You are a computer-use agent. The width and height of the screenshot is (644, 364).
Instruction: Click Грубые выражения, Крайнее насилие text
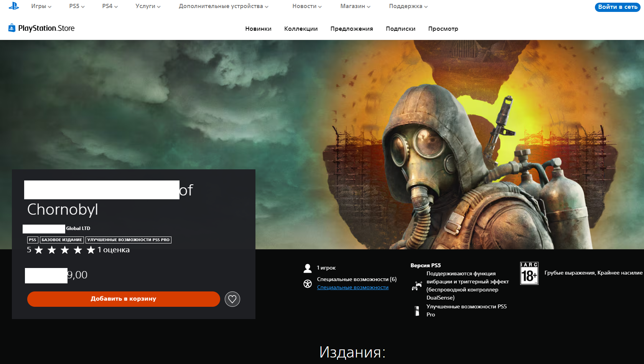click(x=593, y=273)
